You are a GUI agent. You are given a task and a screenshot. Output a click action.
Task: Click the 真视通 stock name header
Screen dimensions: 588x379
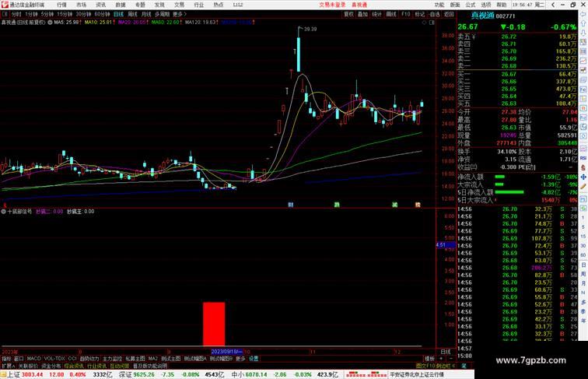click(483, 16)
